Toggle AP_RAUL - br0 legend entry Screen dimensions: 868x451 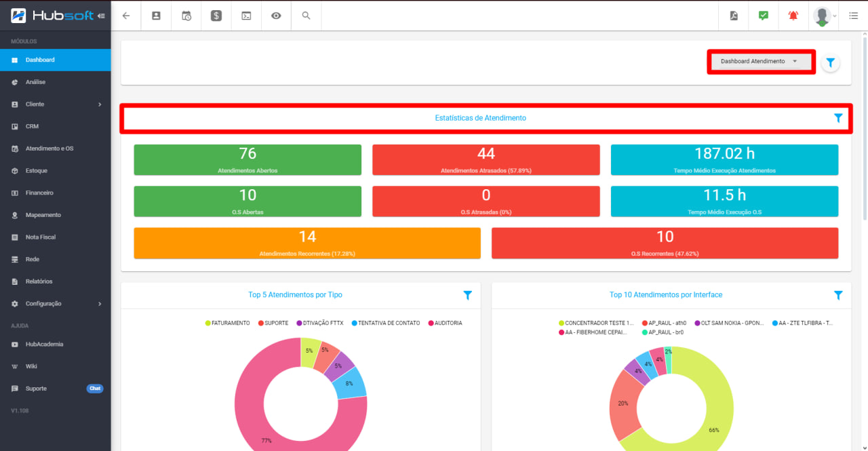click(664, 332)
